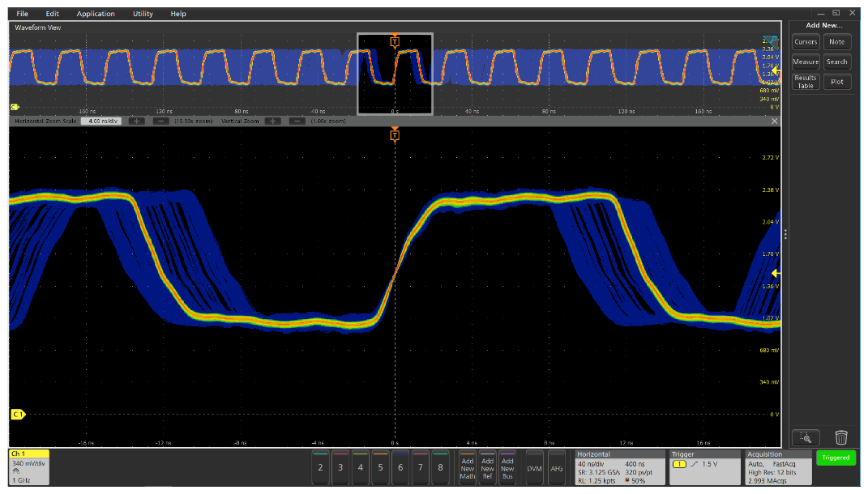Open the Ch 1 settings badge
The height and width of the screenshot is (494, 868).
coord(29,467)
